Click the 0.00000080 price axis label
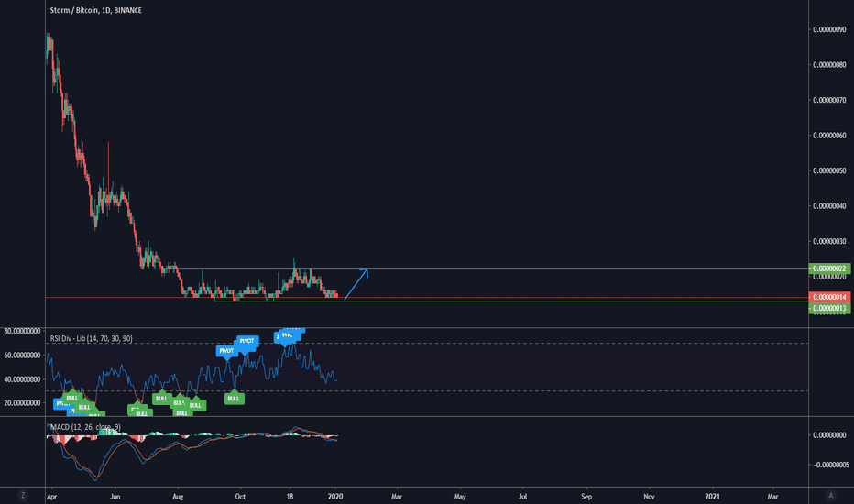 point(829,65)
